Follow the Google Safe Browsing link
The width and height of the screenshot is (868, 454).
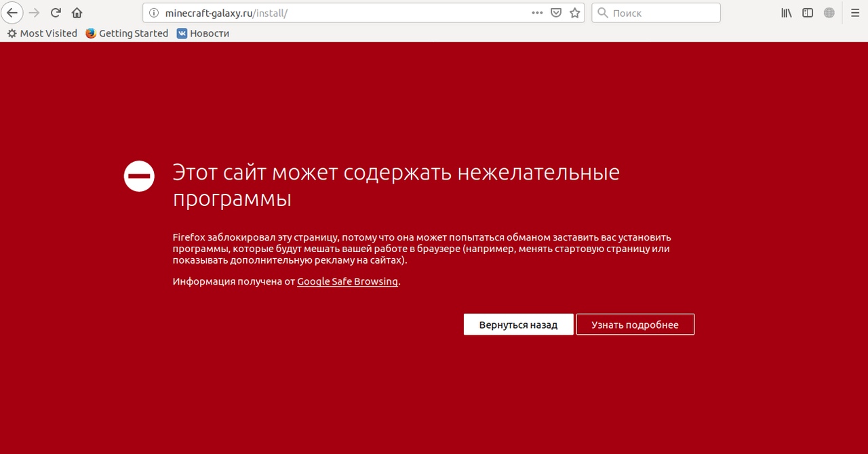pyautogui.click(x=347, y=282)
